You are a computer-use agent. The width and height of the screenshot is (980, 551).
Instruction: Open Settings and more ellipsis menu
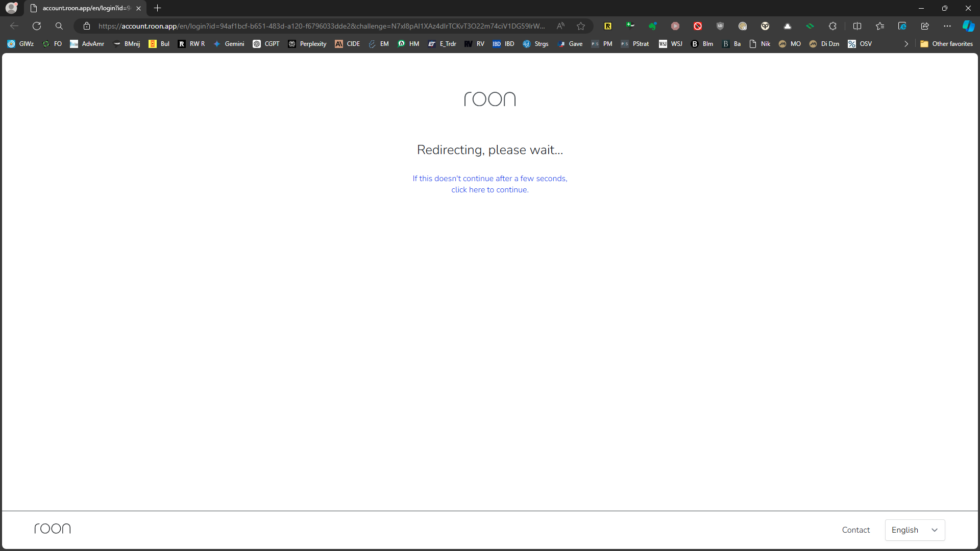coord(947,26)
